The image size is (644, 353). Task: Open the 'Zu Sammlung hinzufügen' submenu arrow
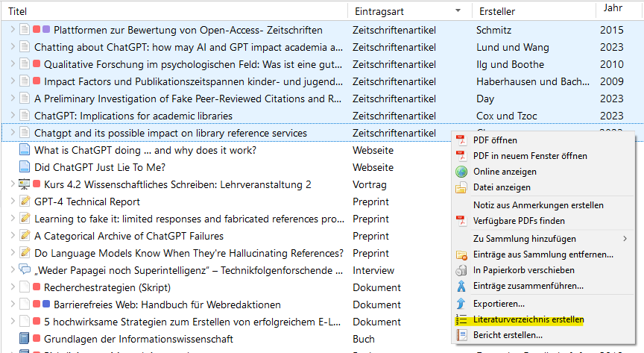tap(625, 239)
